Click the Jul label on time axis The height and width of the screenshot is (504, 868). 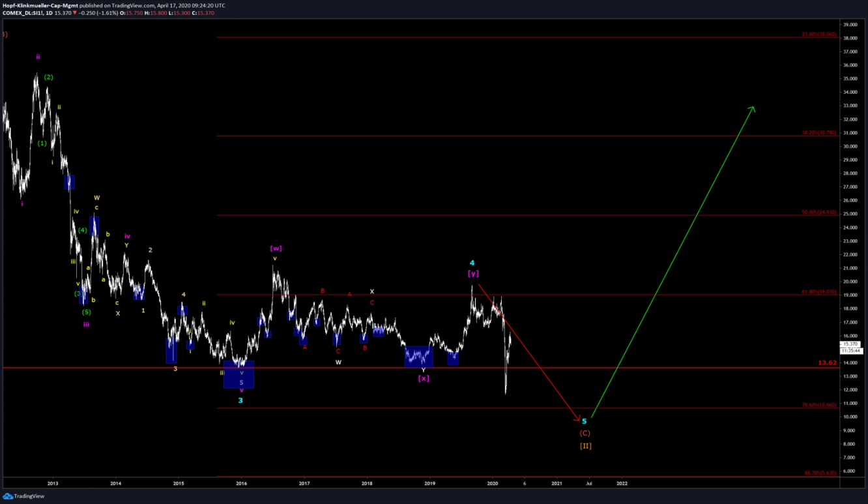(x=588, y=484)
